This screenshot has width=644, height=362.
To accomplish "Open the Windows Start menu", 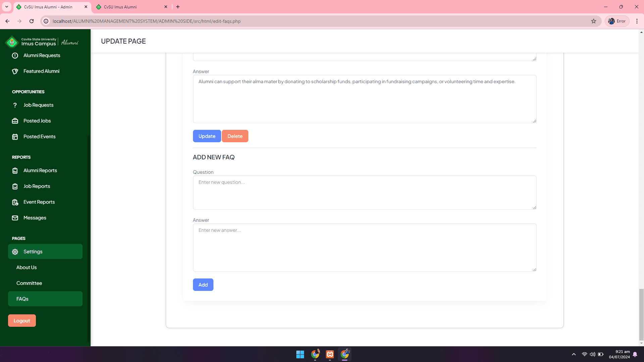I will coord(300,354).
